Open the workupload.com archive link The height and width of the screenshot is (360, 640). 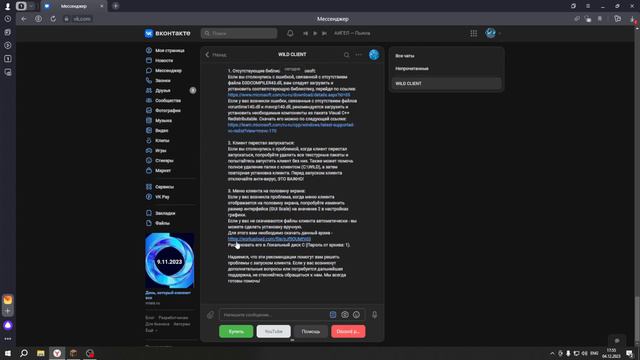coord(269,239)
